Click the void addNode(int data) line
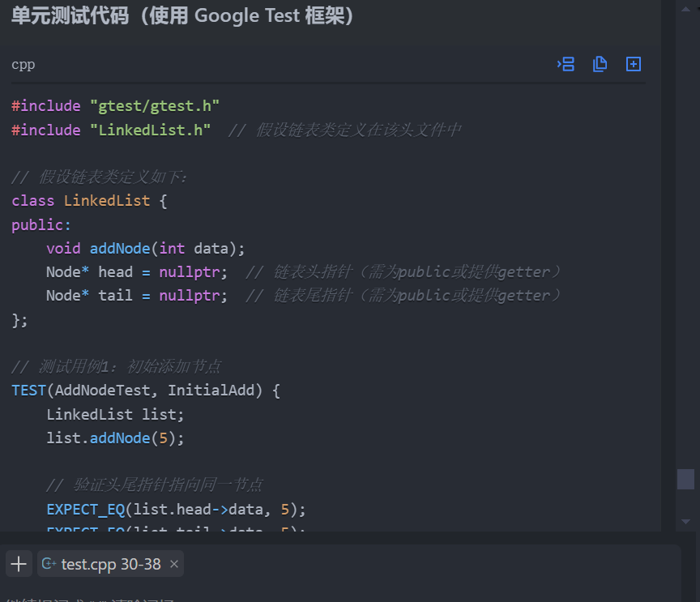This screenshot has width=700, height=602. pos(145,248)
